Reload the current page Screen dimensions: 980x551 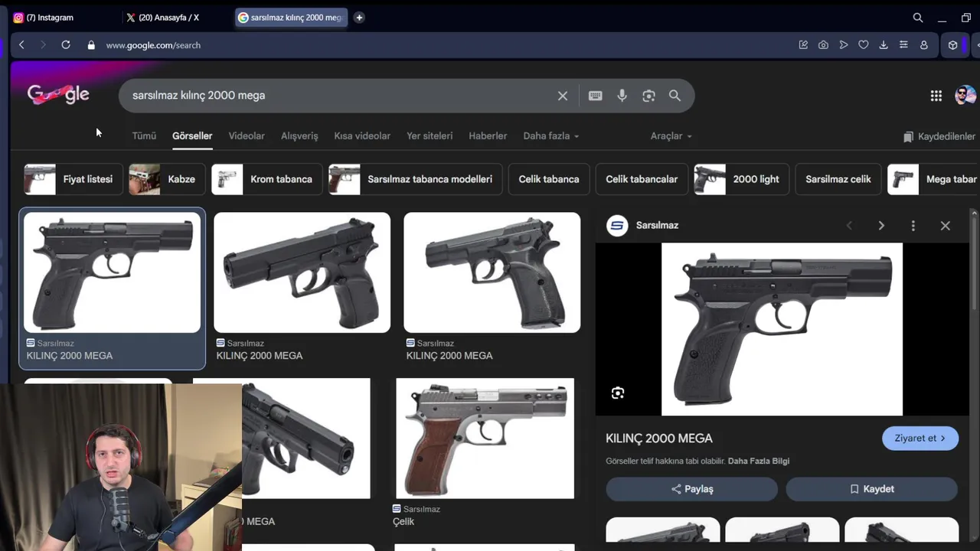tap(66, 45)
